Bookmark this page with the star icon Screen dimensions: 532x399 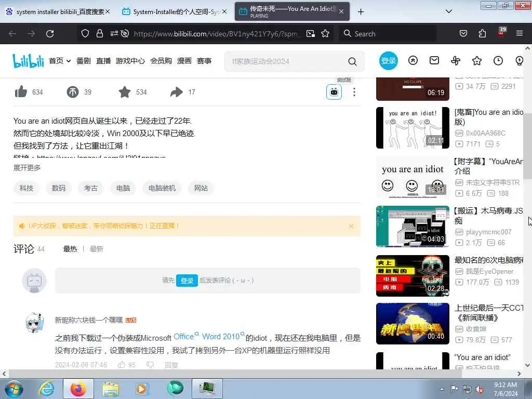click(325, 33)
